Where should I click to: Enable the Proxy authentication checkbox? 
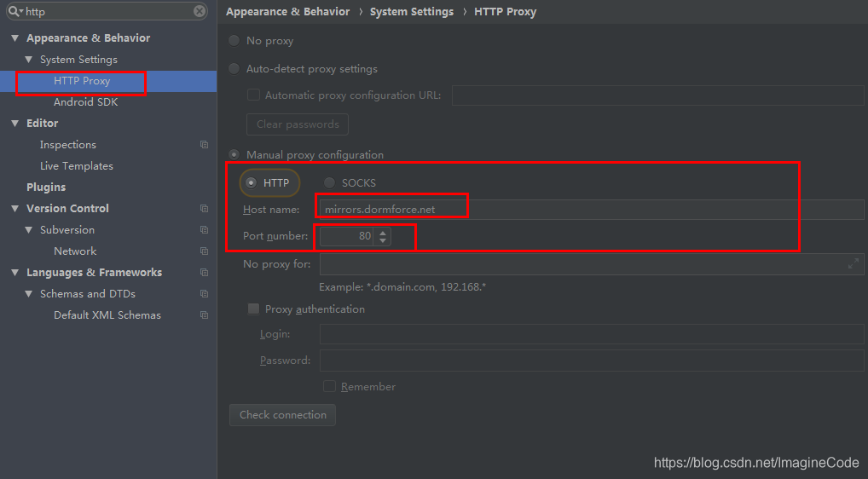253,309
